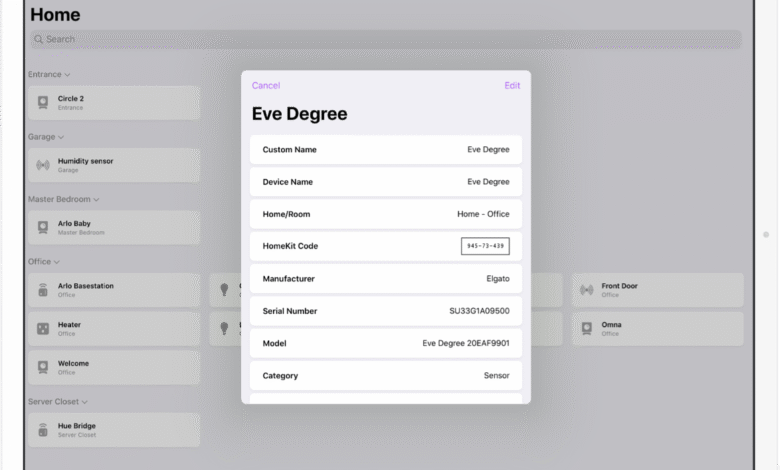Viewport: 780px width, 470px height.
Task: Click the Hue Bridge icon
Action: (x=43, y=430)
